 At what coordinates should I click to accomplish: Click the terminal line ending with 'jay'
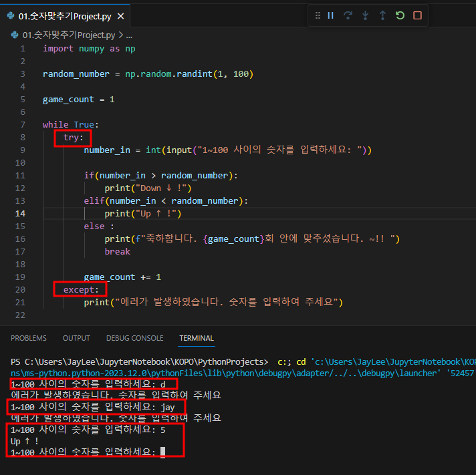coord(93,407)
